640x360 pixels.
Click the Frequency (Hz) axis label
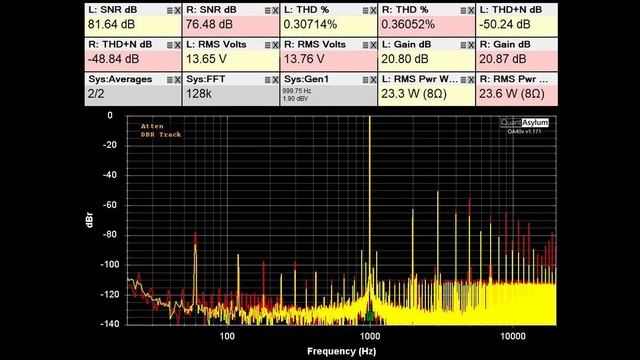[x=342, y=351]
